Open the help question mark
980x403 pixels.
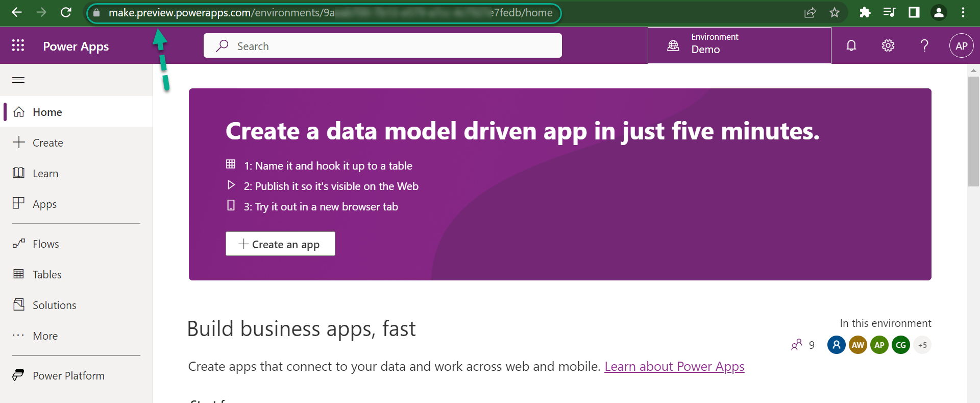pyautogui.click(x=924, y=45)
